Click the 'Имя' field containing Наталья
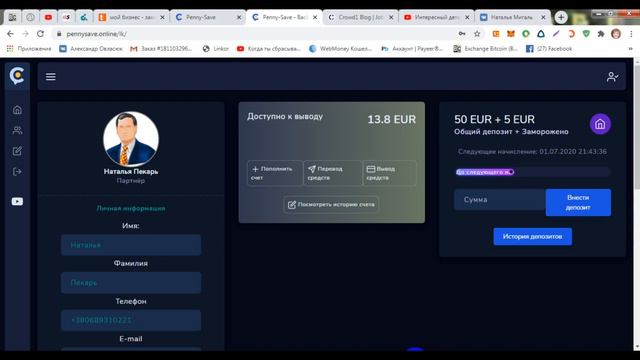The width and height of the screenshot is (640, 360). 131,245
